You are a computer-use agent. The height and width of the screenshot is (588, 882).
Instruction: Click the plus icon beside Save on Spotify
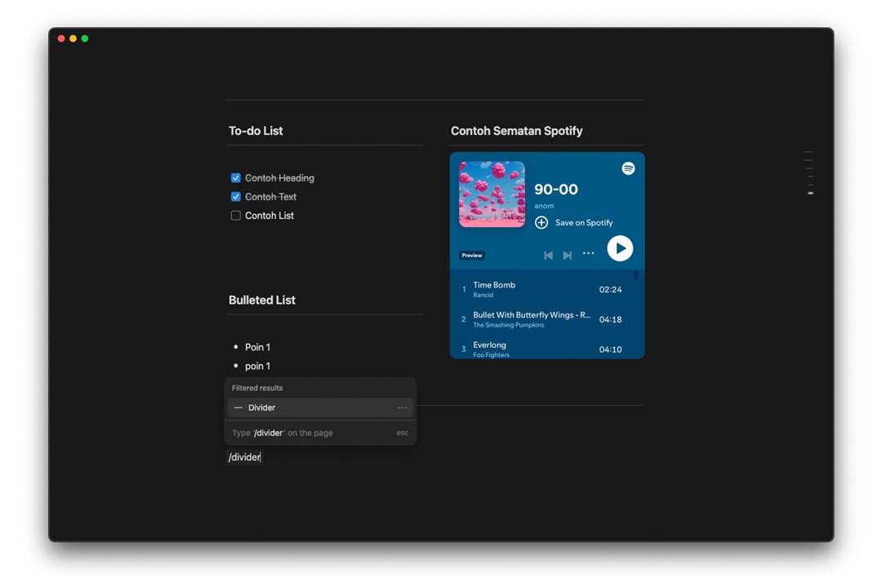point(541,222)
